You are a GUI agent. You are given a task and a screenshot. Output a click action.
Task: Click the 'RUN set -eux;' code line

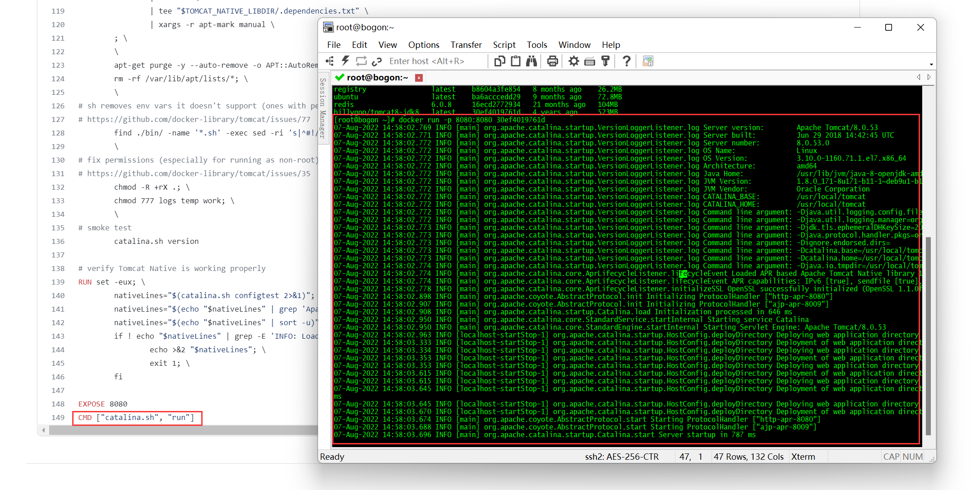click(x=112, y=282)
